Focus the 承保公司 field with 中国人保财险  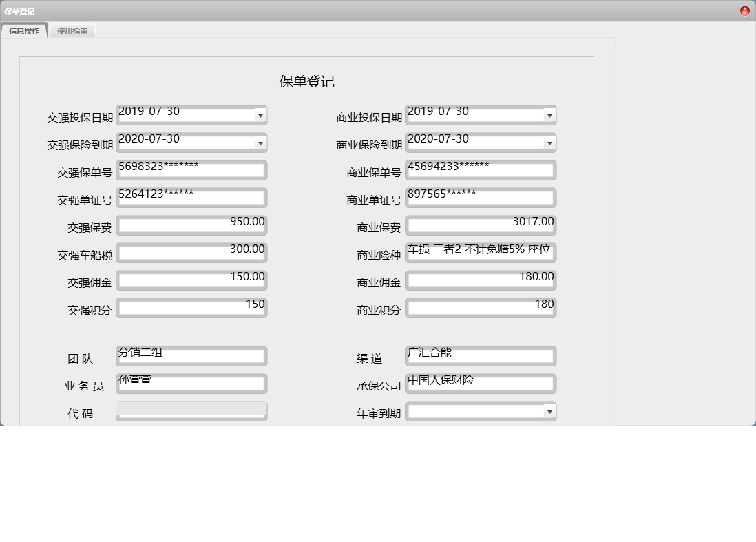pos(481,384)
